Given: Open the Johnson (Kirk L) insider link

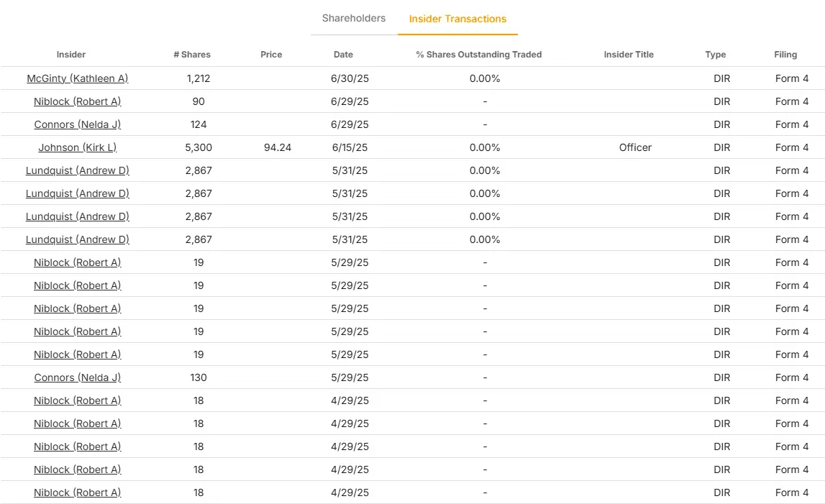Looking at the screenshot, I should point(78,148).
